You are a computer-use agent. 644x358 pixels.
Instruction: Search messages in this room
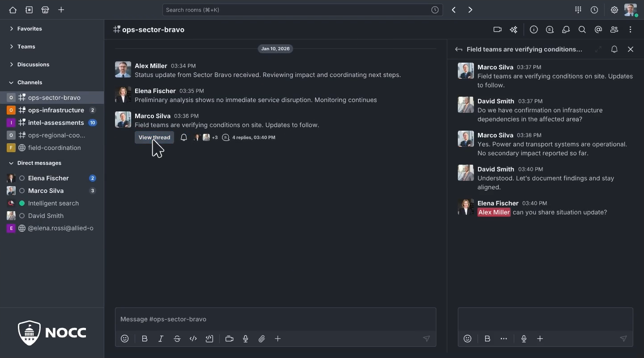coord(582,30)
